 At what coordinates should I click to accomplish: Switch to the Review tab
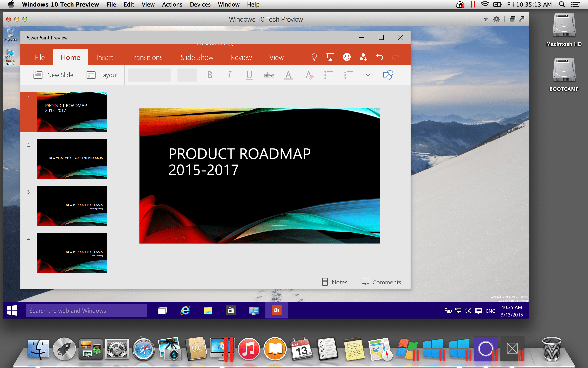pyautogui.click(x=241, y=57)
